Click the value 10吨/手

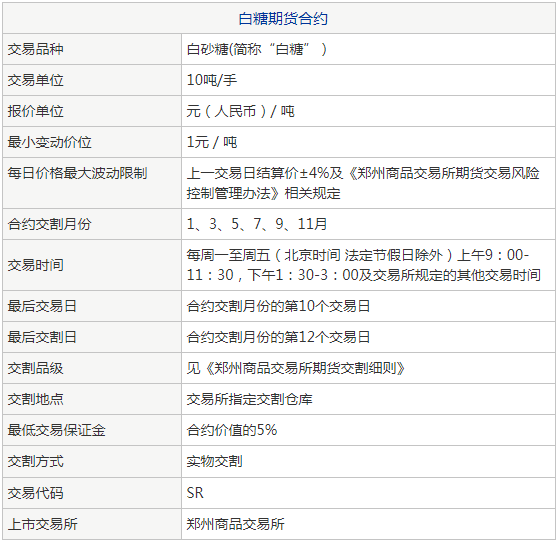pos(212,80)
